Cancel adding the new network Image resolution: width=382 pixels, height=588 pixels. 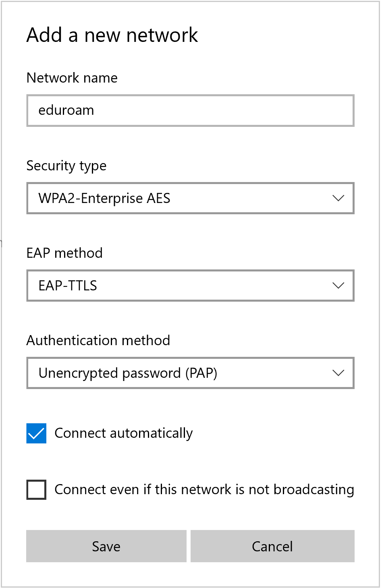tap(272, 546)
